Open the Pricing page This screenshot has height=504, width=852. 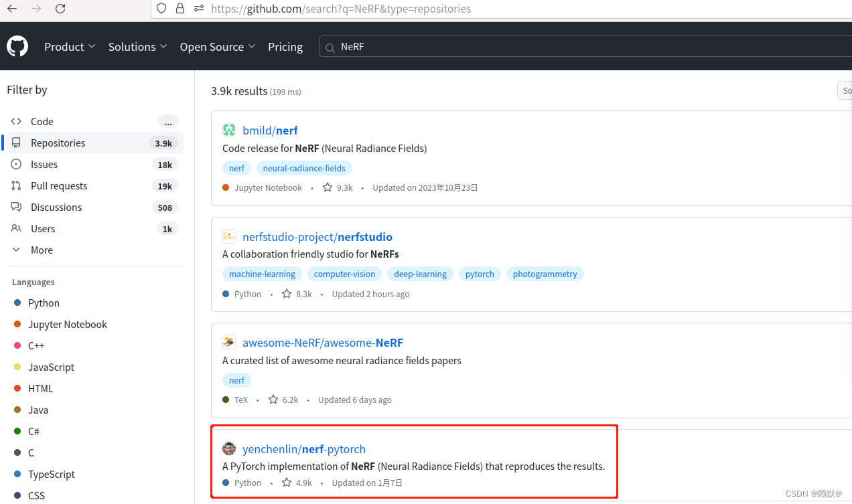285,47
